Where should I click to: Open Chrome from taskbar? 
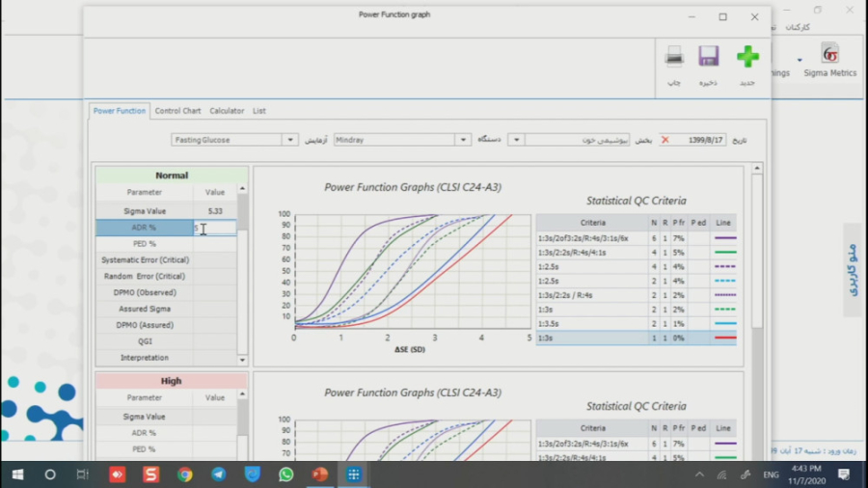click(185, 474)
